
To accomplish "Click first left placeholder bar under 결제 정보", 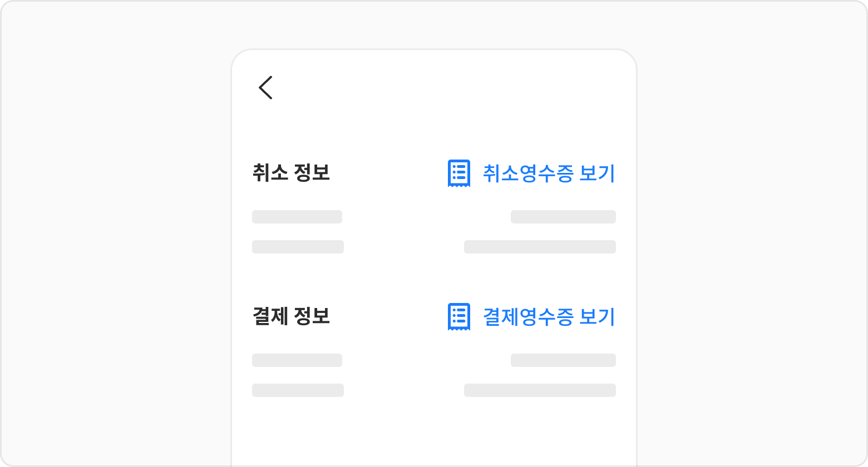I will (297, 360).
